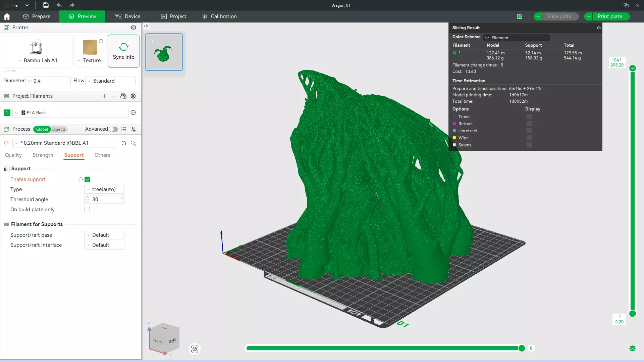Open project filaments settings gear
Image resolution: width=644 pixels, height=362 pixels.
(133, 96)
